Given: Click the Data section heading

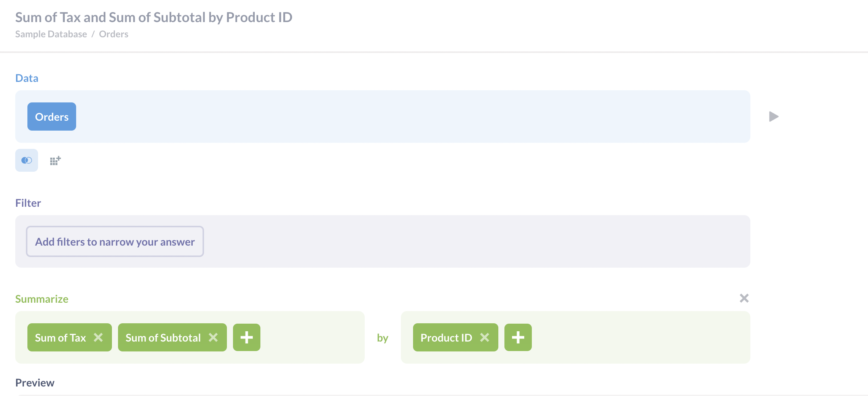Looking at the screenshot, I should point(27,78).
